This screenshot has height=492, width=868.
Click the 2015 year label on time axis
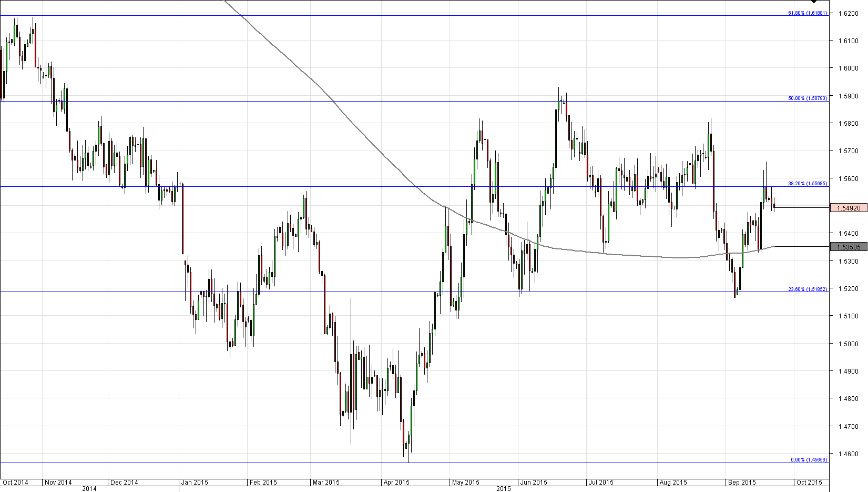click(504, 489)
